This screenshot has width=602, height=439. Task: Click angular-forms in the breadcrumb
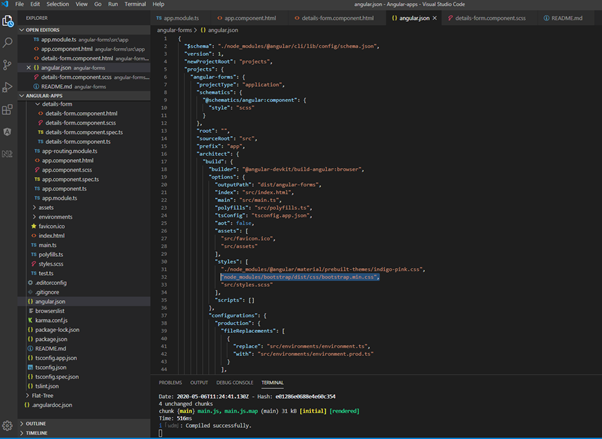coord(174,30)
